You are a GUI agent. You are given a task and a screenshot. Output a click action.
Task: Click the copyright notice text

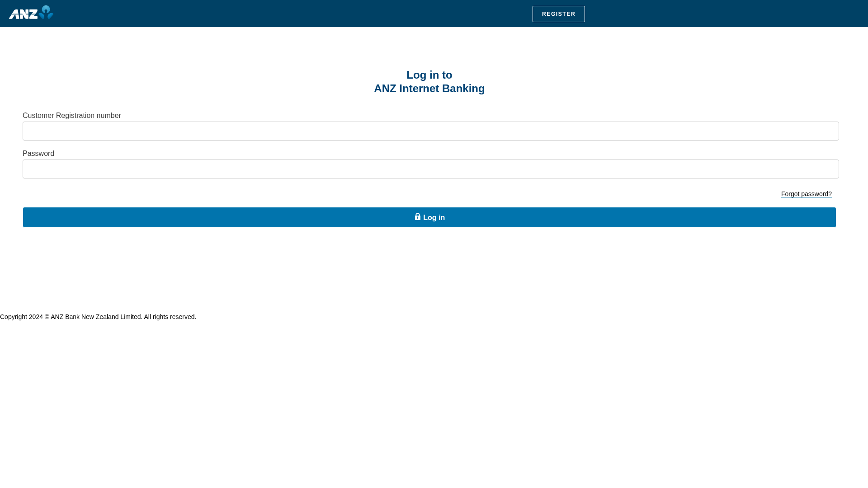(98, 317)
